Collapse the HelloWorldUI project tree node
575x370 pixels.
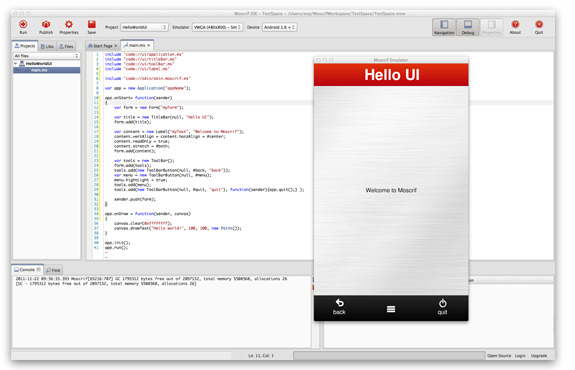pos(16,64)
